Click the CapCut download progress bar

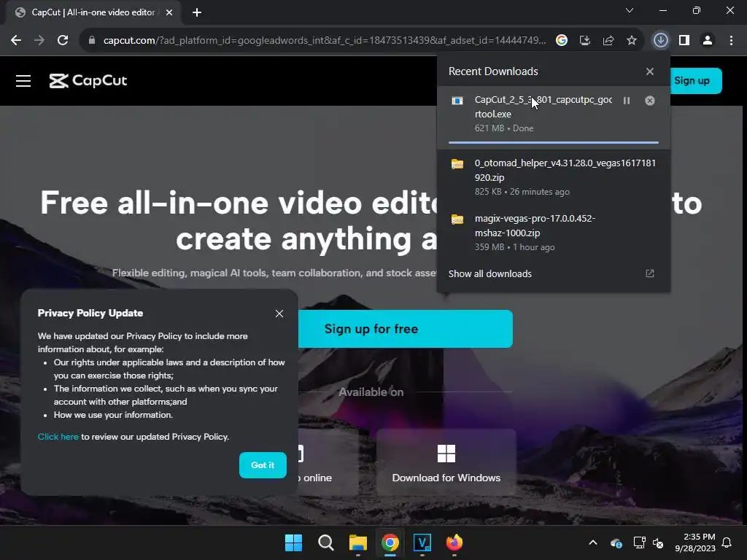pyautogui.click(x=553, y=142)
